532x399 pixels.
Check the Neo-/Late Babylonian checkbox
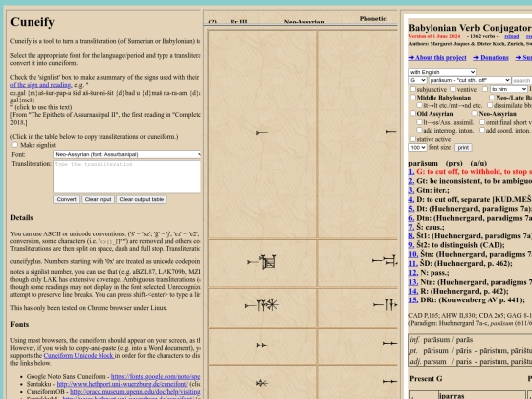[492, 97]
